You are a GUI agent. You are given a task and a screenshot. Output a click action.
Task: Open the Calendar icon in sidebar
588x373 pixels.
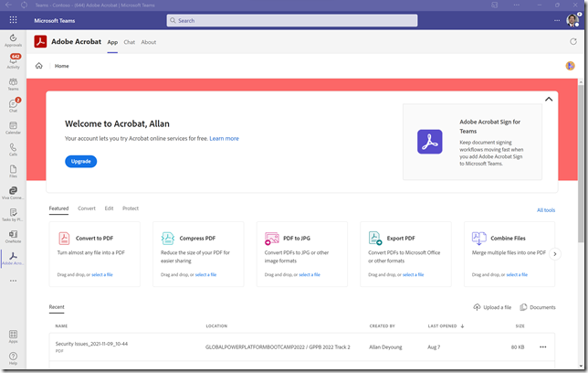13,128
